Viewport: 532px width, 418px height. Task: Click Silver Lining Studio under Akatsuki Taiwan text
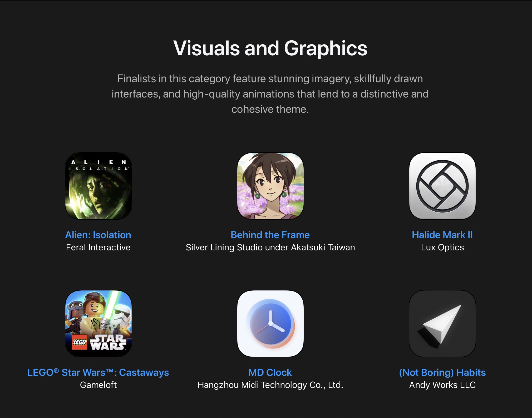coord(270,247)
